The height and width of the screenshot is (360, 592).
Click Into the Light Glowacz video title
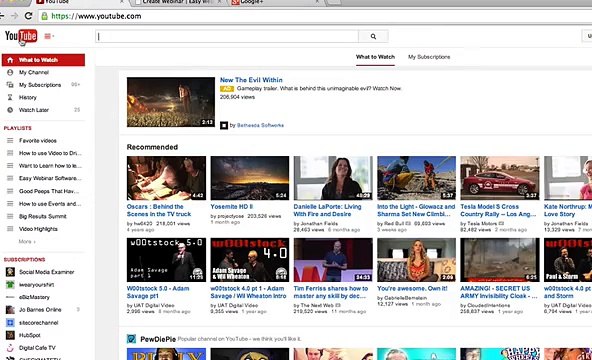[x=416, y=210]
